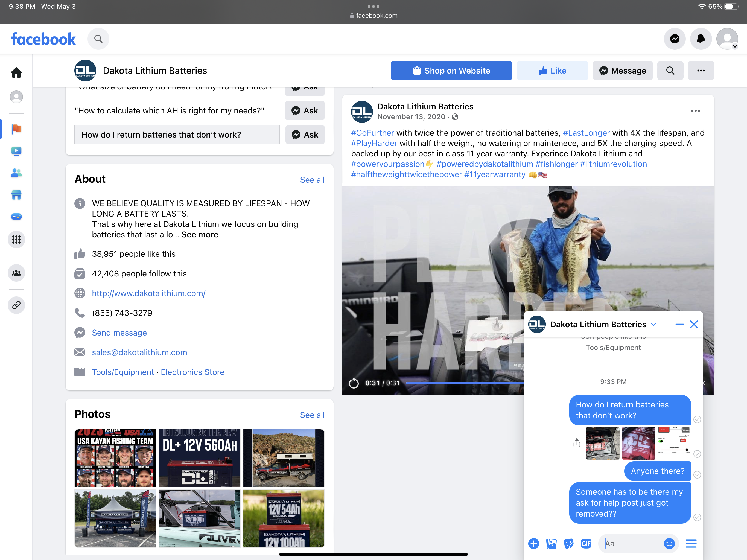Viewport: 747px width, 560px height.
Task: Open account menu avatar in top bar
Action: tap(727, 39)
